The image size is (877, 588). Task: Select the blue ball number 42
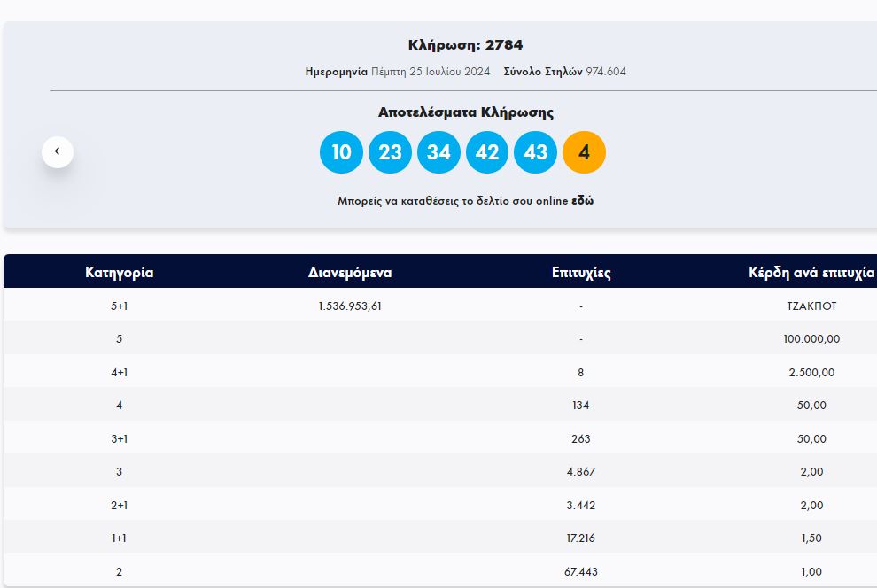[x=487, y=152]
